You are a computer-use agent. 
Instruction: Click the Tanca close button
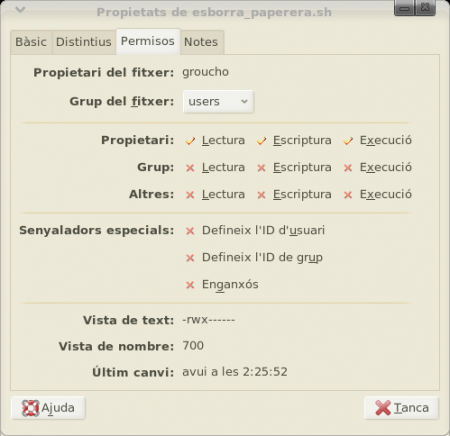(x=401, y=408)
